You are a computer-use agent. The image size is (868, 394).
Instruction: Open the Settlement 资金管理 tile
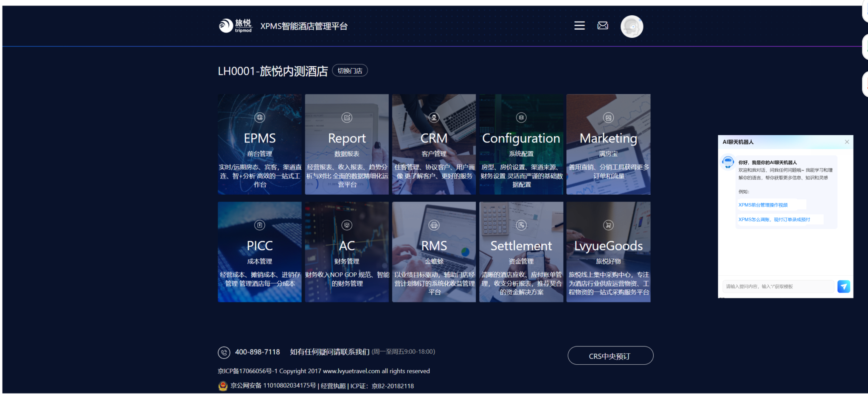pyautogui.click(x=521, y=252)
